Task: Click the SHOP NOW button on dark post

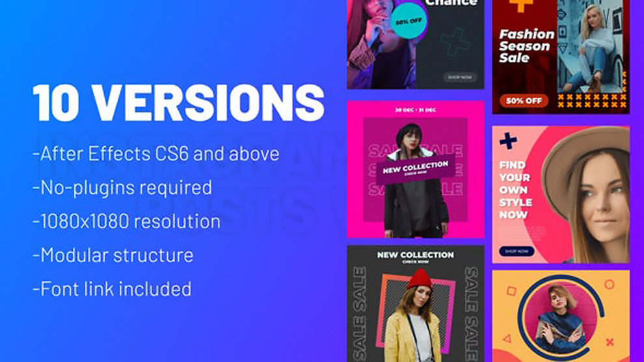Action: click(460, 77)
